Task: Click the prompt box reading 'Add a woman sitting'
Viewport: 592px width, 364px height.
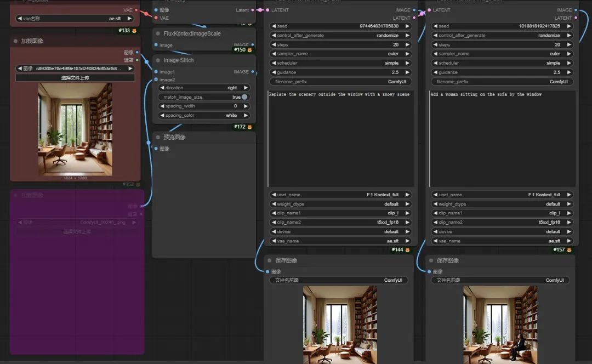Action: pyautogui.click(x=502, y=139)
